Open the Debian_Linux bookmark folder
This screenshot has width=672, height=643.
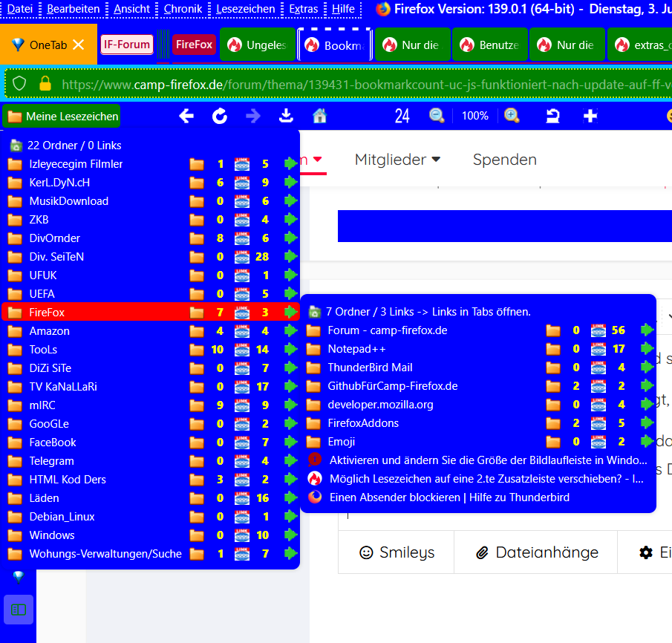click(x=150, y=517)
